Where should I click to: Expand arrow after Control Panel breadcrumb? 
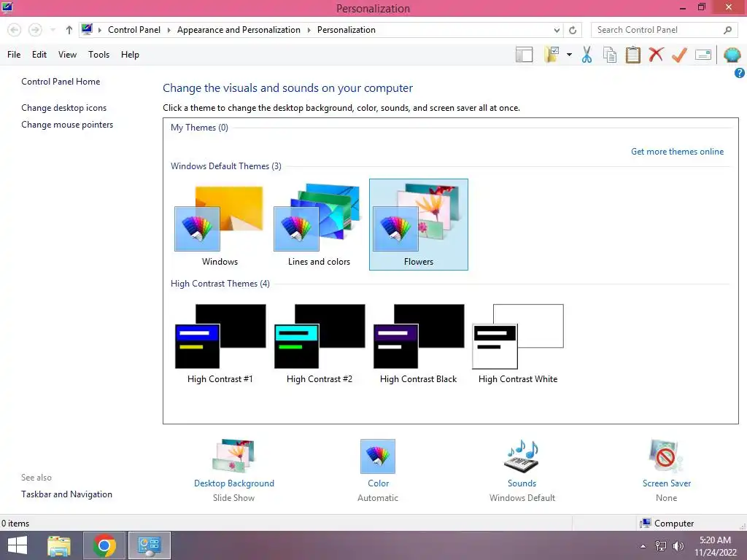[169, 30]
